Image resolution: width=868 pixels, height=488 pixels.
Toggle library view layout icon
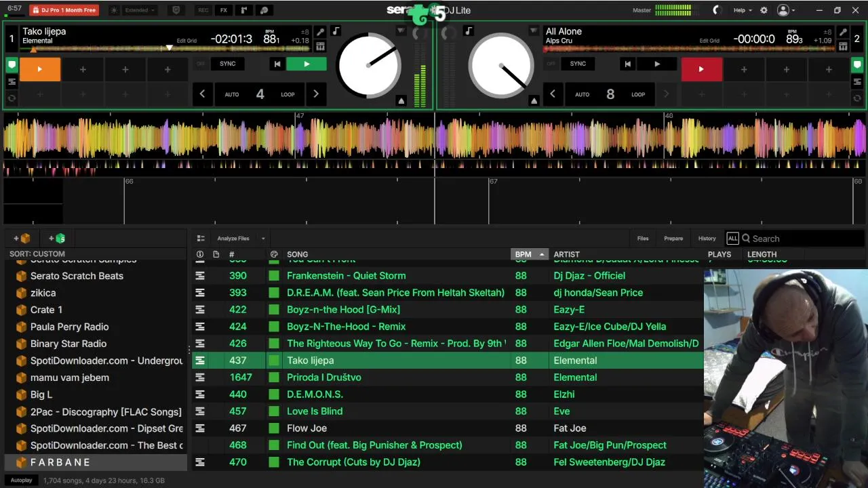(x=201, y=239)
